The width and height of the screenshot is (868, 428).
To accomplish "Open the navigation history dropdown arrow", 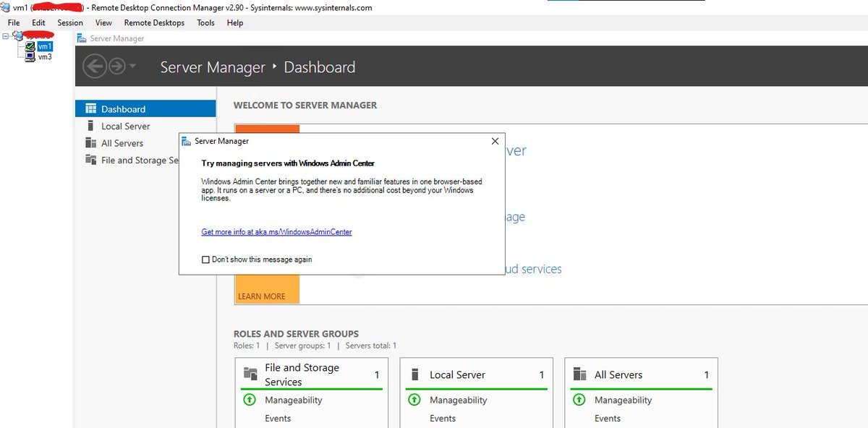I will coord(132,67).
